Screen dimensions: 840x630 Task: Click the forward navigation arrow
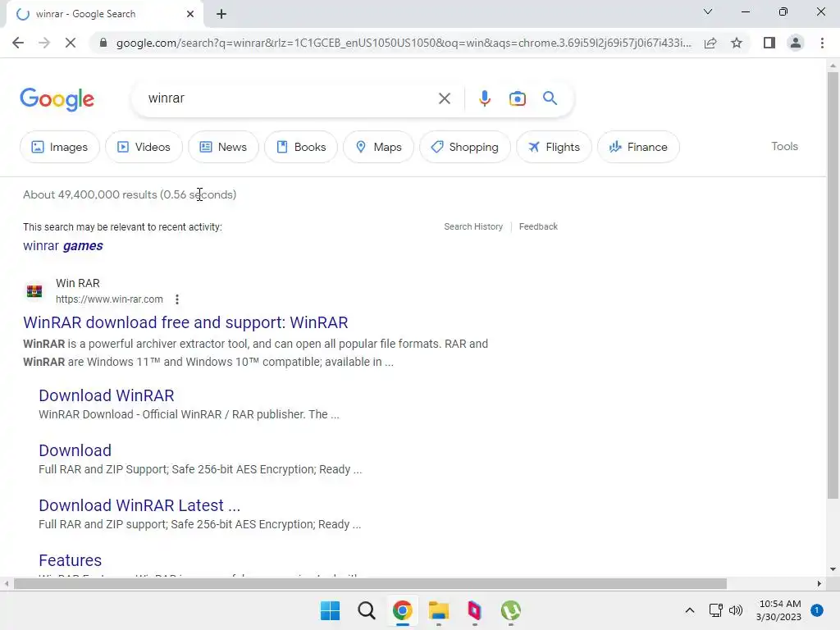[x=44, y=43]
